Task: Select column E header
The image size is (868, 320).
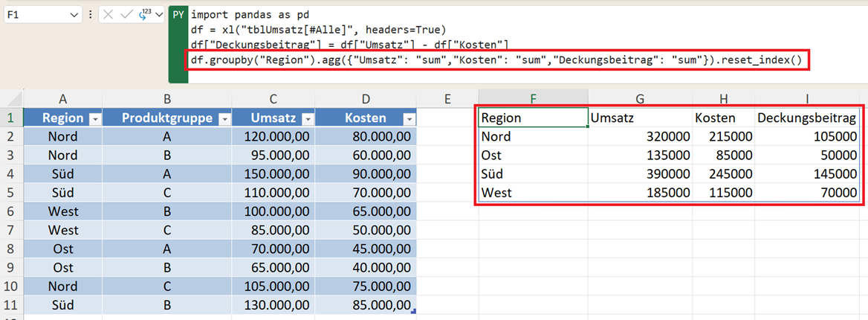Action: [447, 98]
